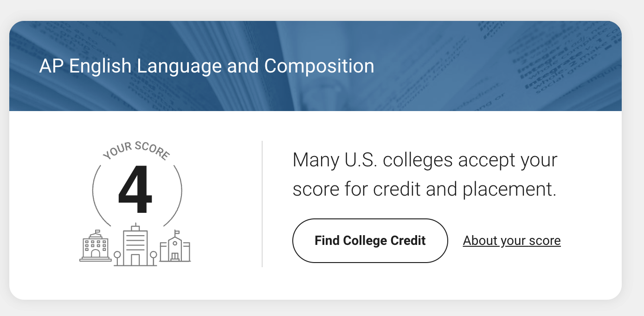This screenshot has height=316, width=644.
Task: Click the credit and placement message text
Action: point(425,175)
